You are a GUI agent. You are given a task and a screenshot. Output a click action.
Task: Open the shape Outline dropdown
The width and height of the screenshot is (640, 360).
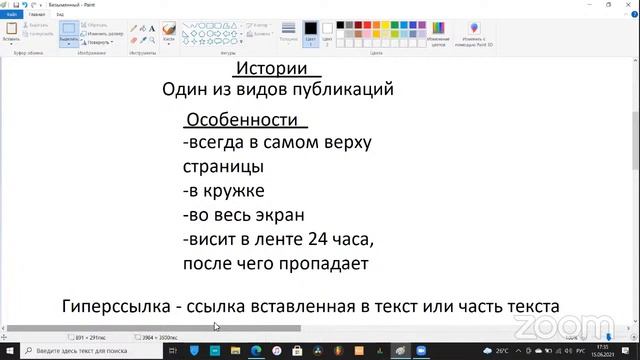pyautogui.click(x=259, y=25)
